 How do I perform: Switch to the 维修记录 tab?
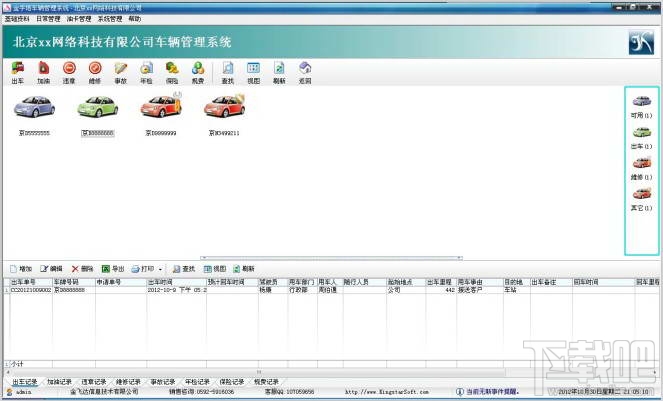pos(128,382)
